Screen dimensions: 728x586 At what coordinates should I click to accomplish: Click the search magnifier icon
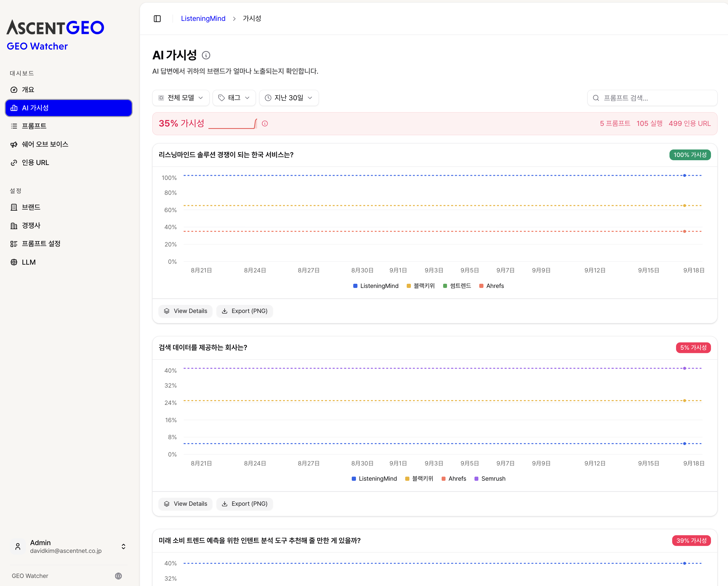tap(596, 98)
